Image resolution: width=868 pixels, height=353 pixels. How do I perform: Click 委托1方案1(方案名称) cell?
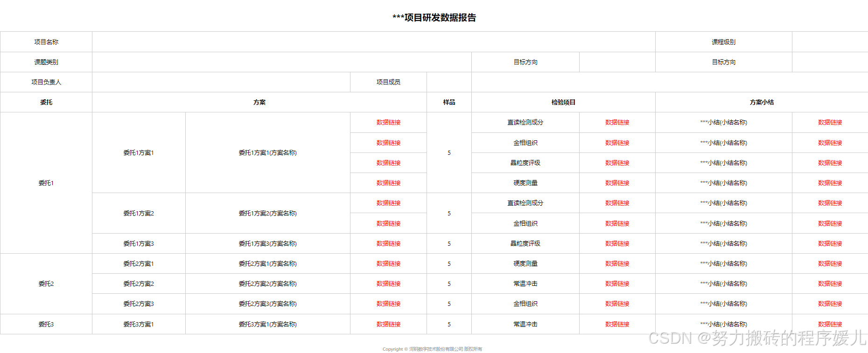coord(267,152)
